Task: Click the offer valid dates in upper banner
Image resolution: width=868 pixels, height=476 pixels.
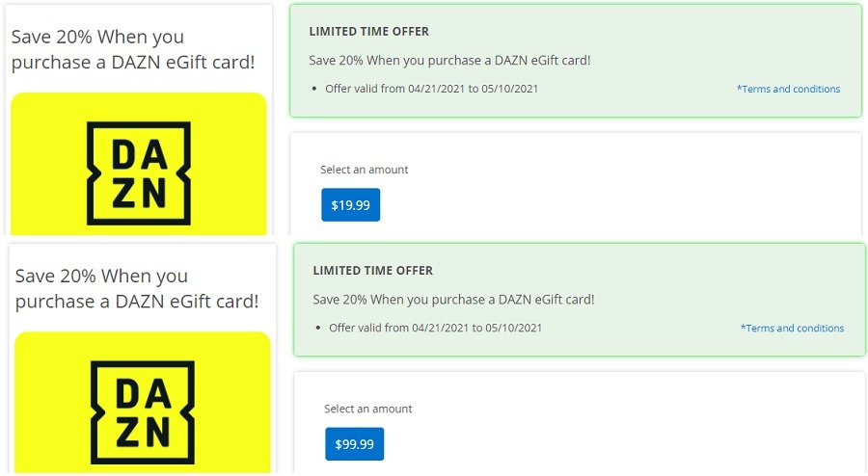Action: tap(431, 89)
